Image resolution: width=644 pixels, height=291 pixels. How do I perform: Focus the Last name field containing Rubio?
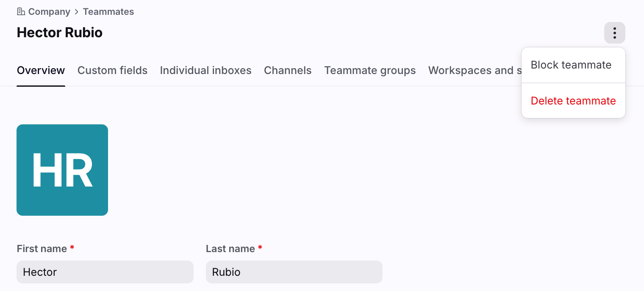click(x=294, y=272)
